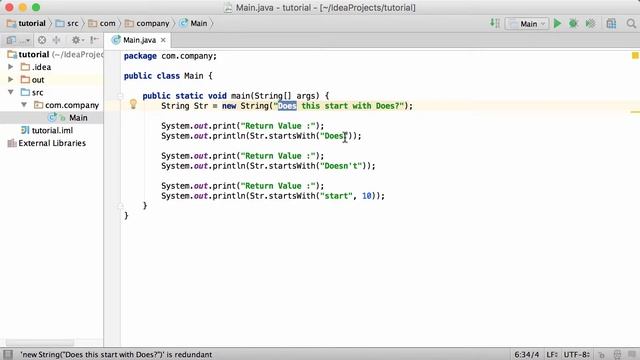Click the External Libraries icon
The height and width of the screenshot is (360, 640).
pyautogui.click(x=12, y=143)
